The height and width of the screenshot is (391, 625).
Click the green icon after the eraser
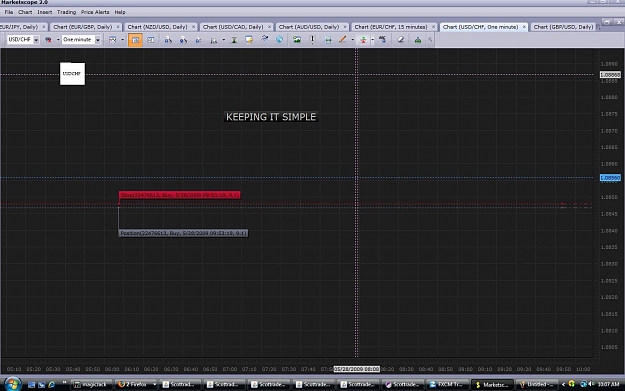point(417,40)
